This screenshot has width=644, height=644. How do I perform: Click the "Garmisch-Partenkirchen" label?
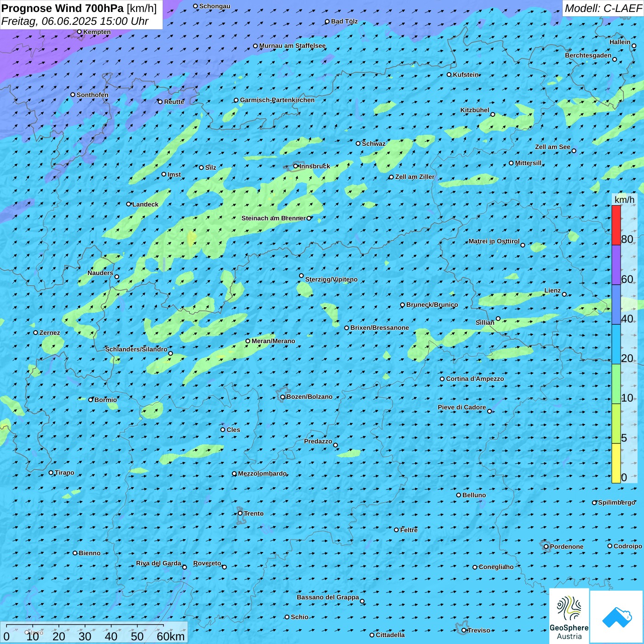pyautogui.click(x=277, y=100)
